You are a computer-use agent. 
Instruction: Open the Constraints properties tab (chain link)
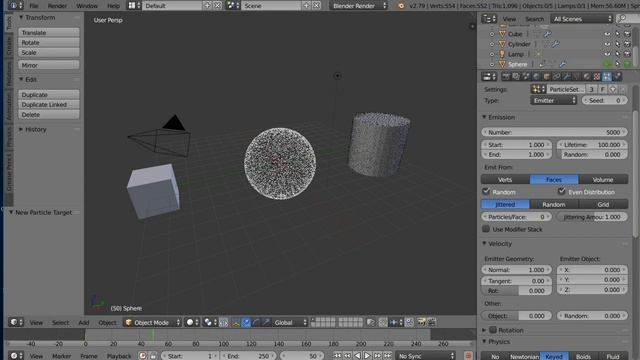click(x=556, y=76)
